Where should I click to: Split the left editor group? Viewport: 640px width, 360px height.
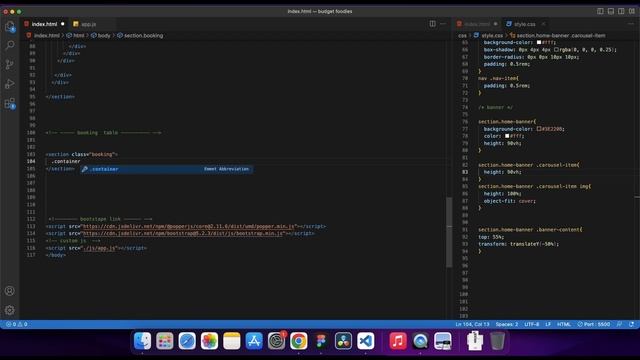(433, 24)
